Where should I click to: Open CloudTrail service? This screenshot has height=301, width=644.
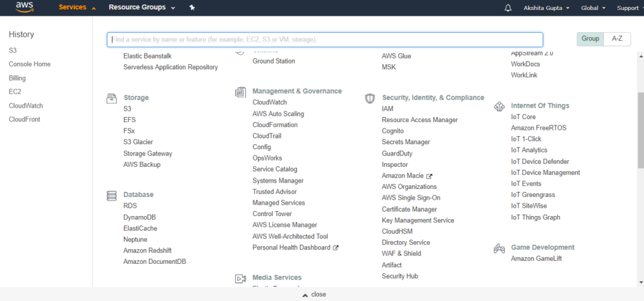pos(267,135)
